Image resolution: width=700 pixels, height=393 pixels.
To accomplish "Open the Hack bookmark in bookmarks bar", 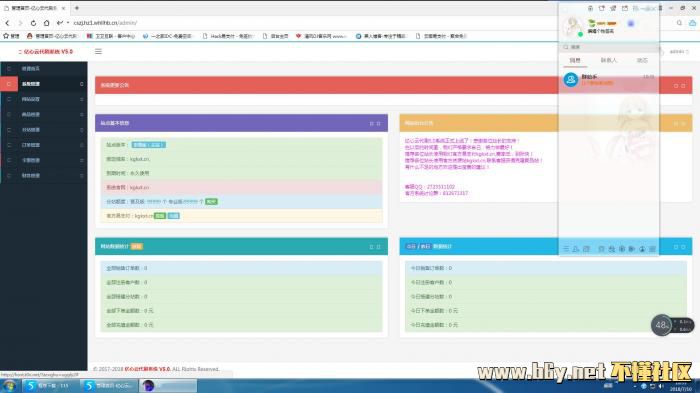I will [x=228, y=36].
